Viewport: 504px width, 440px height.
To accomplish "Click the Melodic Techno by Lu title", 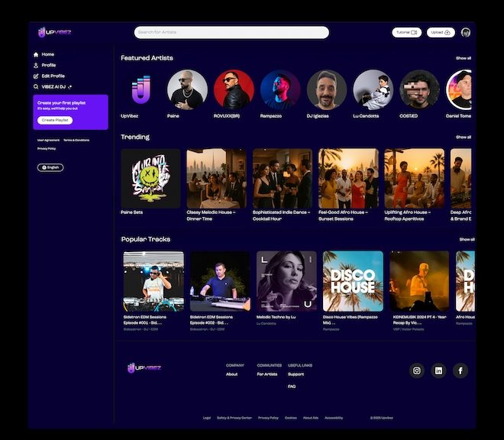I will tap(276, 317).
